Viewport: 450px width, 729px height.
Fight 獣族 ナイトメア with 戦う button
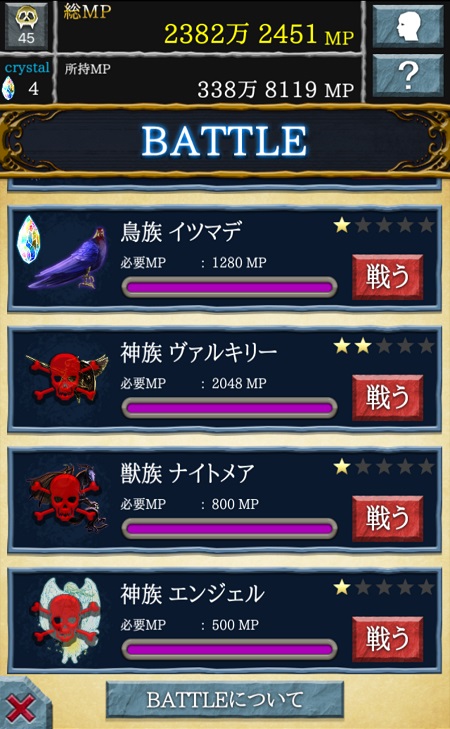pos(387,518)
